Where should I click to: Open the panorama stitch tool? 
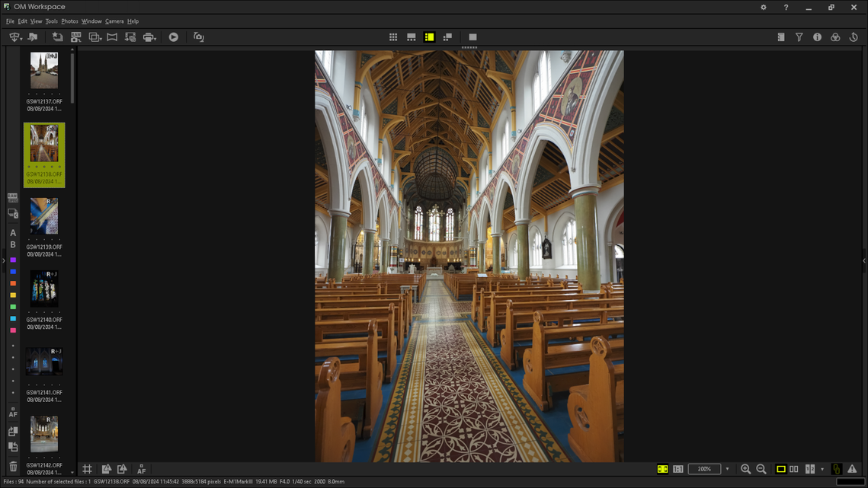click(x=112, y=37)
